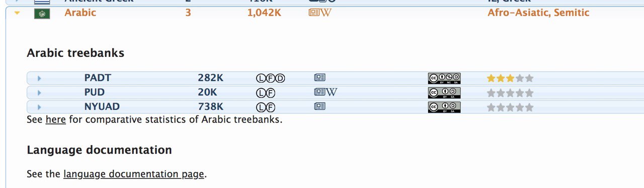
Task: Click the PUD features F annotation icon
Action: [270, 93]
